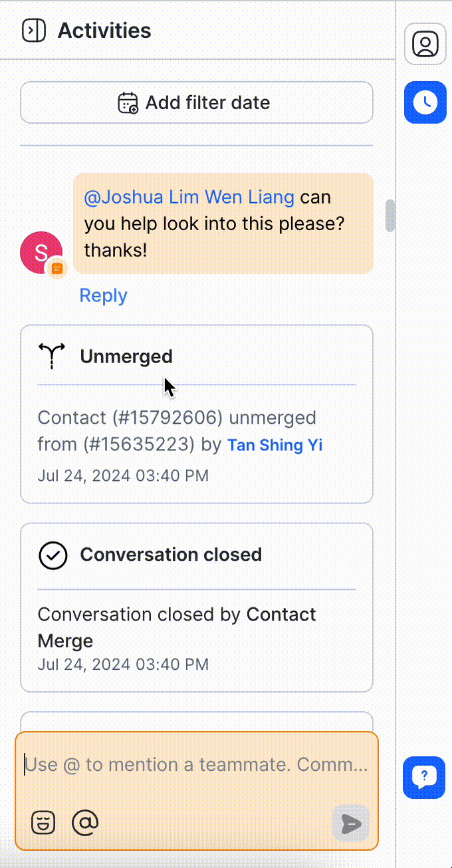The height and width of the screenshot is (868, 452).
Task: Open the contact profile icon in sidebar
Action: [x=425, y=44]
